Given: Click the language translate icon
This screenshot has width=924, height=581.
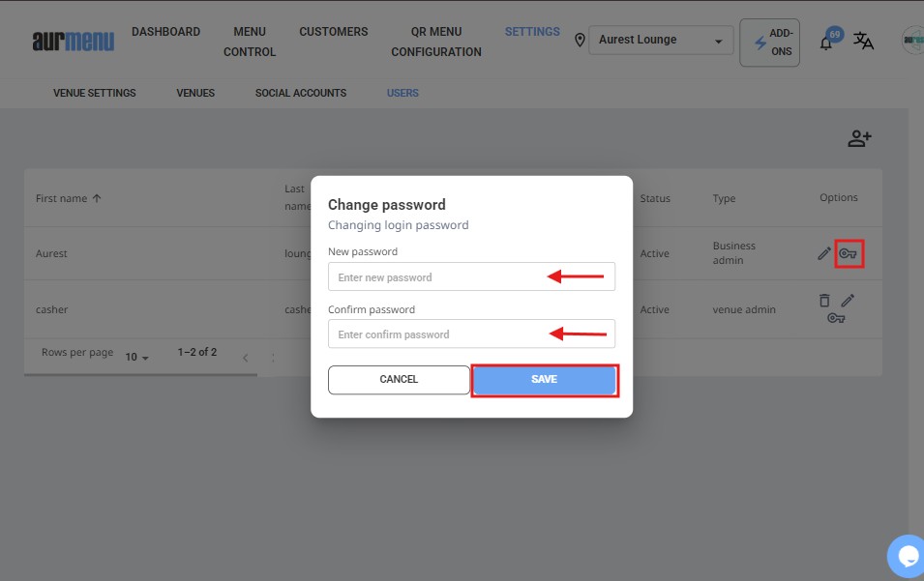Looking at the screenshot, I should click(863, 42).
